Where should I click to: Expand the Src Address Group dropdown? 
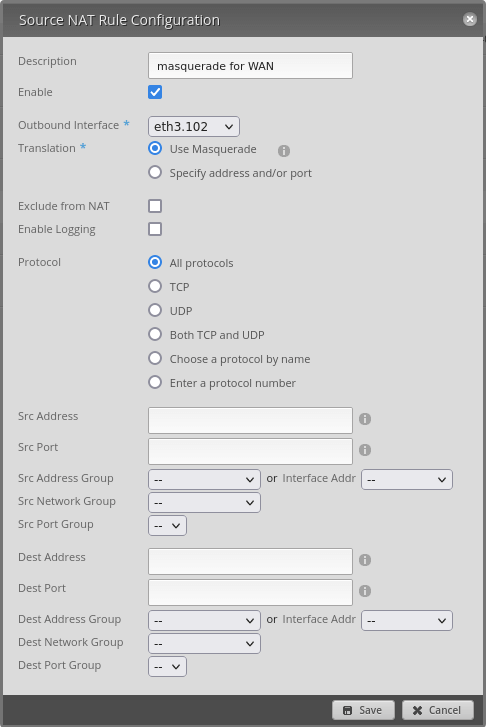click(x=205, y=479)
